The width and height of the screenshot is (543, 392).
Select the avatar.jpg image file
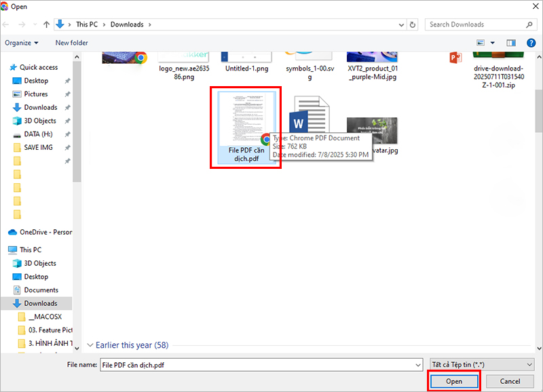372,135
